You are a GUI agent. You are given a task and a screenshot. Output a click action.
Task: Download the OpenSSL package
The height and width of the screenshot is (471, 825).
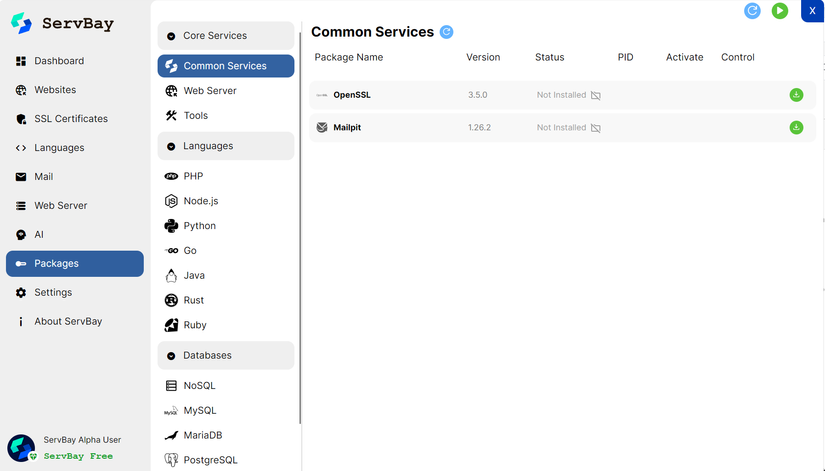pos(796,95)
